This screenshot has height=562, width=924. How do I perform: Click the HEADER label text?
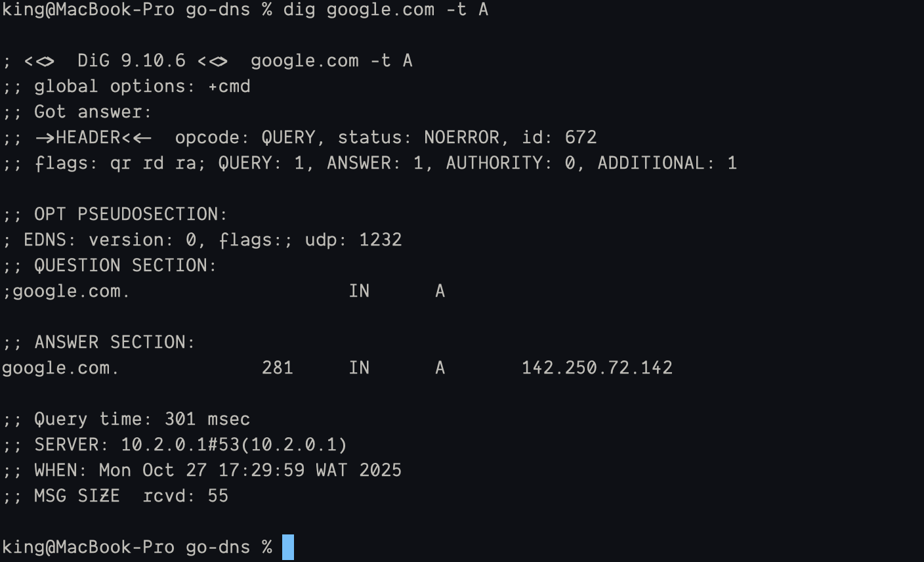coord(88,137)
